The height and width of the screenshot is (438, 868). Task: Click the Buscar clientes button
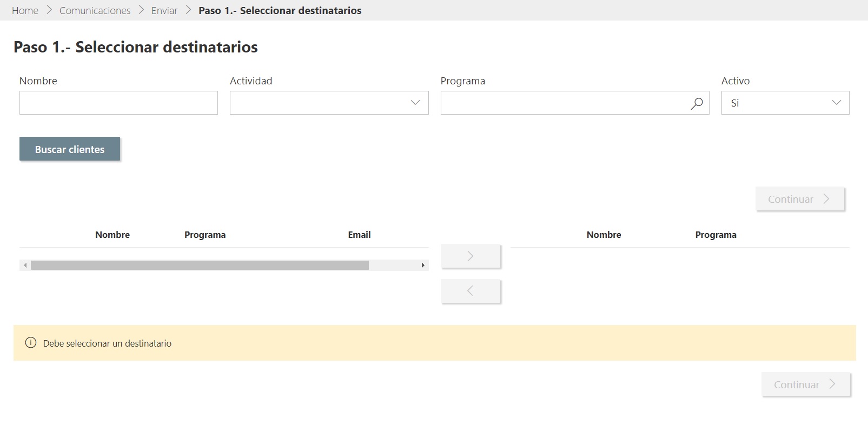click(x=70, y=149)
